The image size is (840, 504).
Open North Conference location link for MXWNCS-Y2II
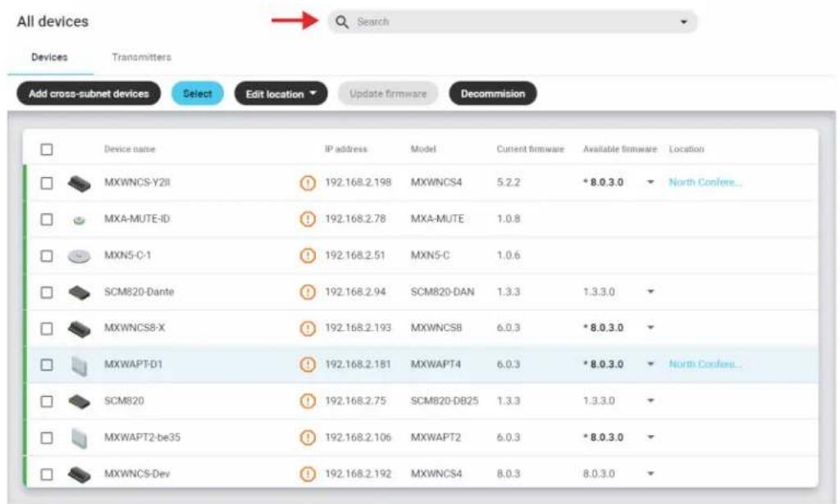pyautogui.click(x=705, y=183)
